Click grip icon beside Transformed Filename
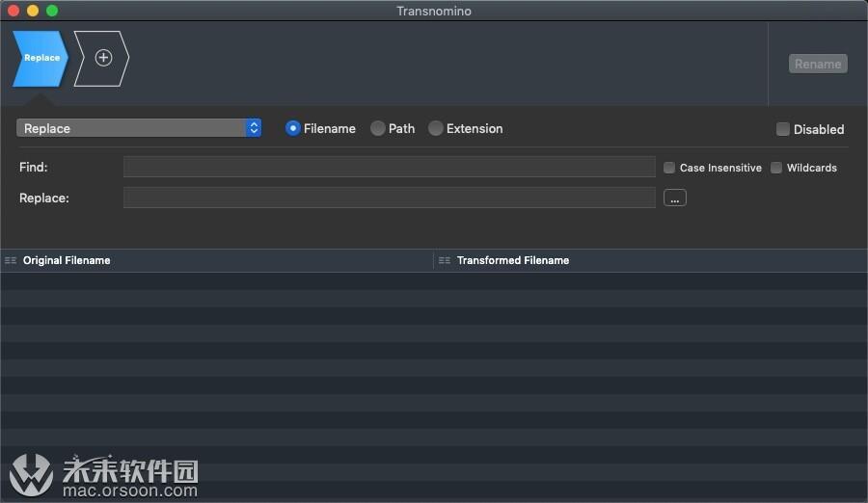The width and height of the screenshot is (868, 503). click(445, 260)
